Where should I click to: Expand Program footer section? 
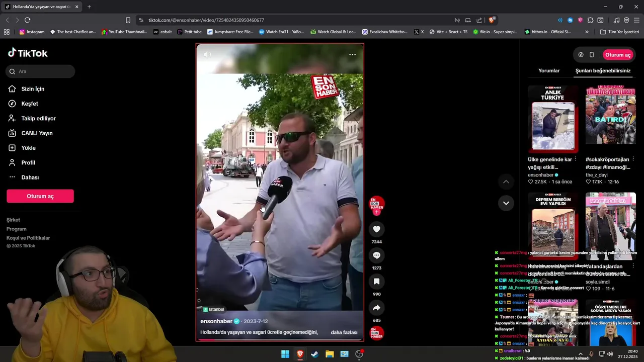tap(17, 229)
